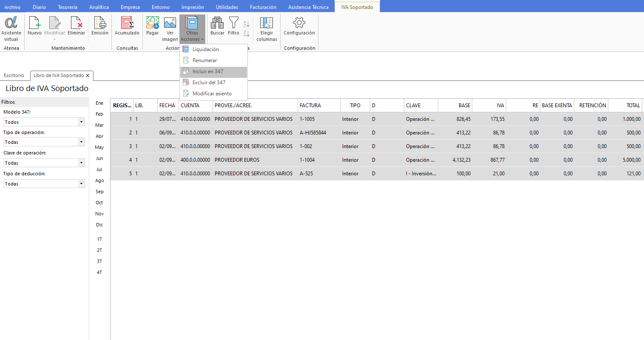
Task: Close the Libro de IVA Soportado tab
Action: point(88,75)
